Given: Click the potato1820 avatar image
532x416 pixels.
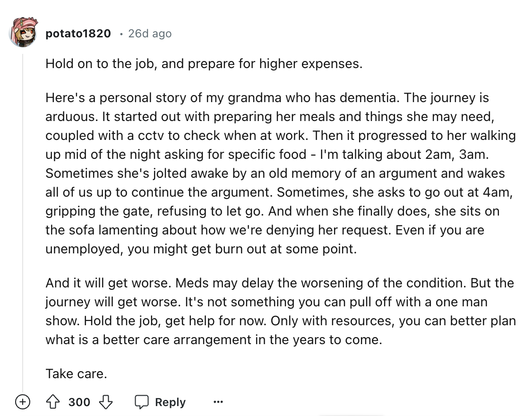Looking at the screenshot, I should point(24,34).
